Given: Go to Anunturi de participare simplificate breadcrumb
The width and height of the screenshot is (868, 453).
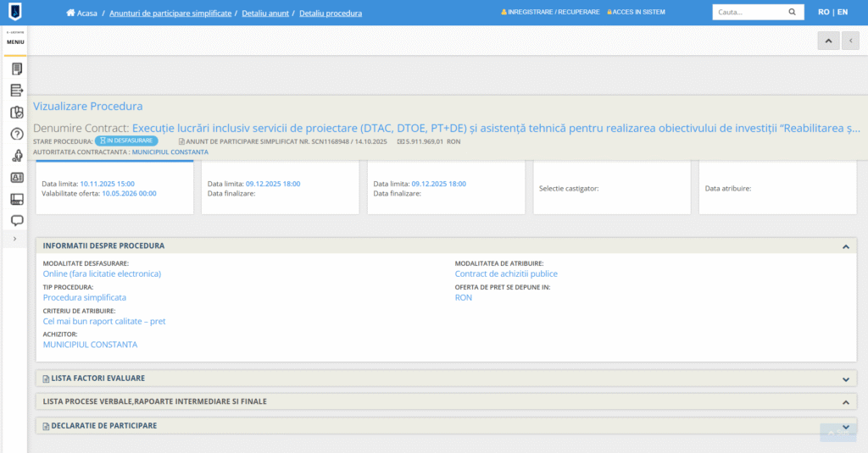Looking at the screenshot, I should pyautogui.click(x=170, y=14).
